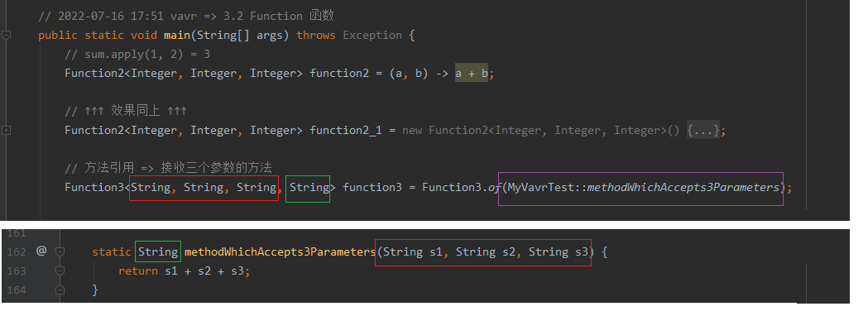Click the return statement s1 + s2 + s3
The image size is (868, 316).
click(x=185, y=271)
